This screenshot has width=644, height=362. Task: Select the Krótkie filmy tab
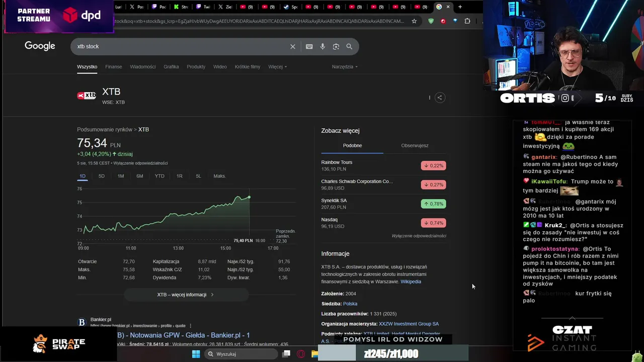point(248,66)
